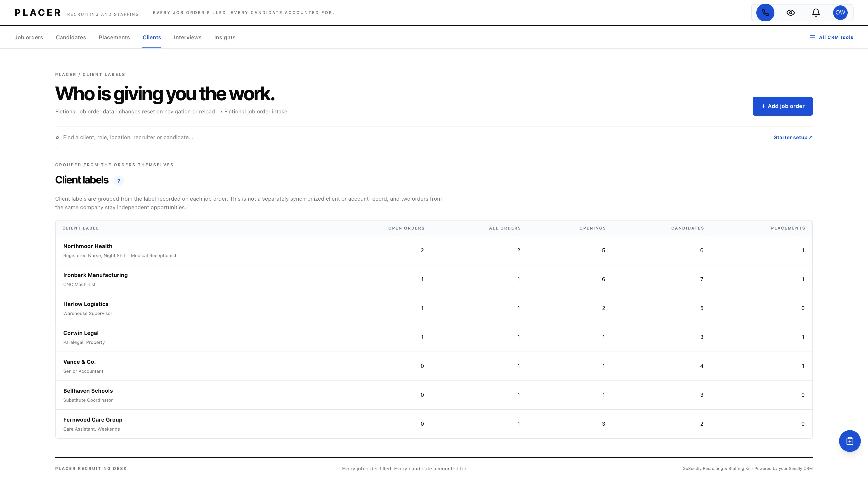Open the OW user avatar menu
The width and height of the screenshot is (868, 488).
(840, 13)
